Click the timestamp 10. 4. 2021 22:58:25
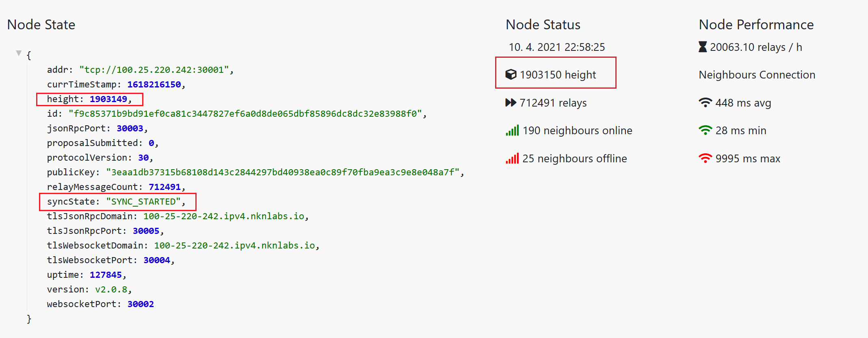This screenshot has width=868, height=338. pos(557,47)
